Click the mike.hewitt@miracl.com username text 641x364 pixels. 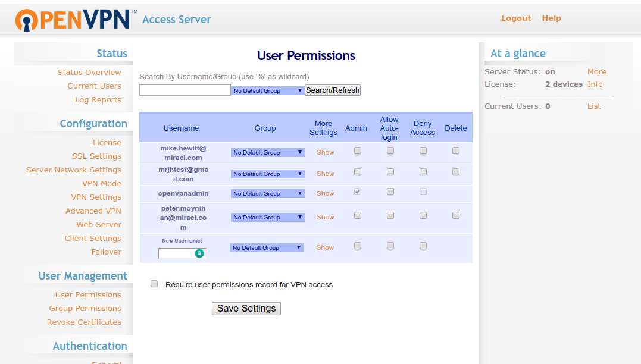click(x=183, y=153)
